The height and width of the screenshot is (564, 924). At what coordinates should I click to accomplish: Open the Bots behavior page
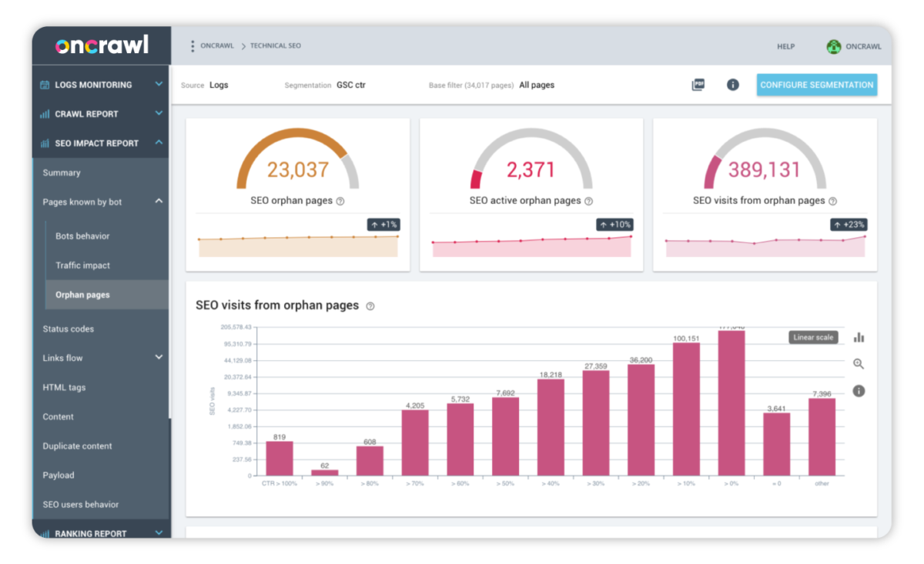[82, 236]
